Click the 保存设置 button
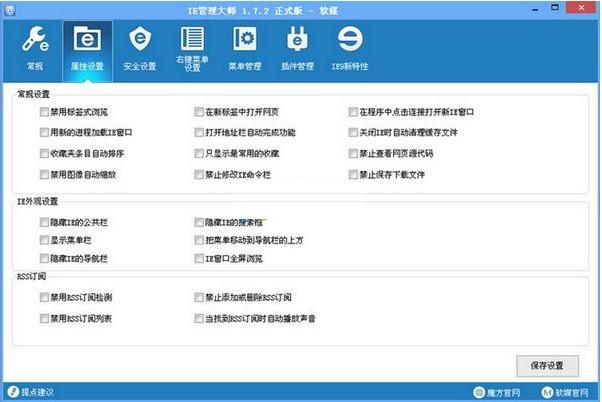 click(547, 366)
